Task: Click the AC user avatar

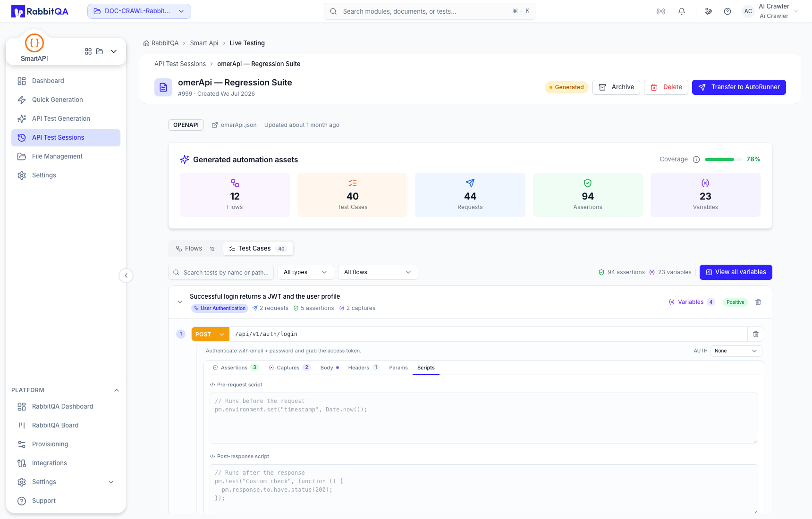Action: 748,11
